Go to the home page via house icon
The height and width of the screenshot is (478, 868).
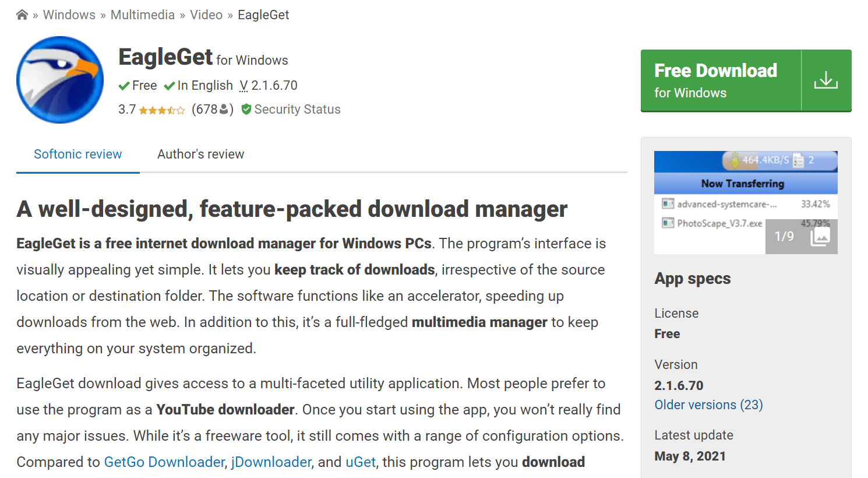click(x=22, y=15)
